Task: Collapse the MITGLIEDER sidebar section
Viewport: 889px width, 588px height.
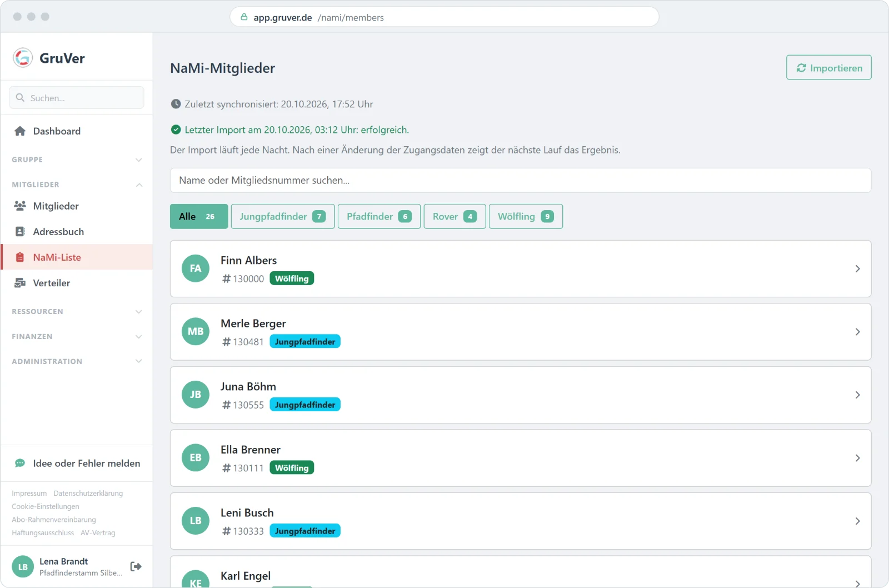Action: 77,185
